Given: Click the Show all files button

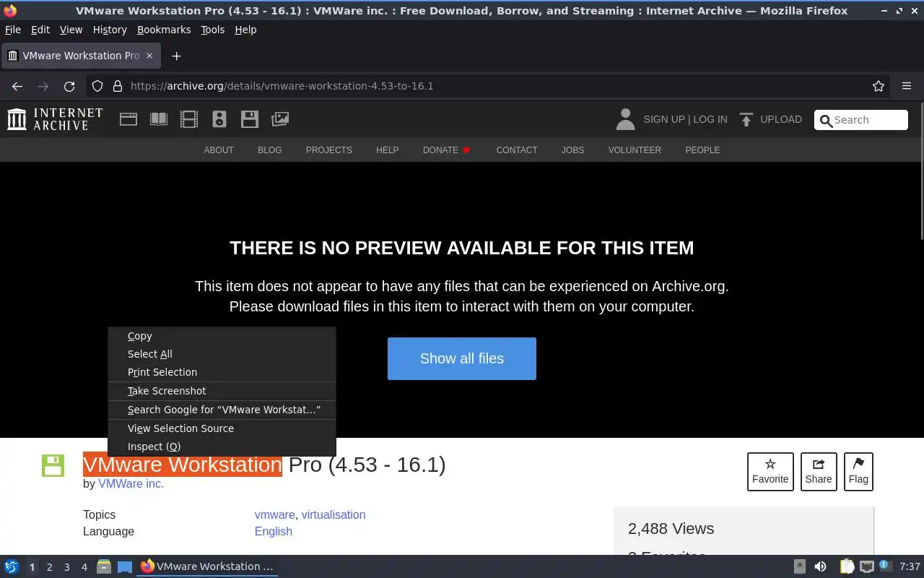Looking at the screenshot, I should pyautogui.click(x=462, y=358).
